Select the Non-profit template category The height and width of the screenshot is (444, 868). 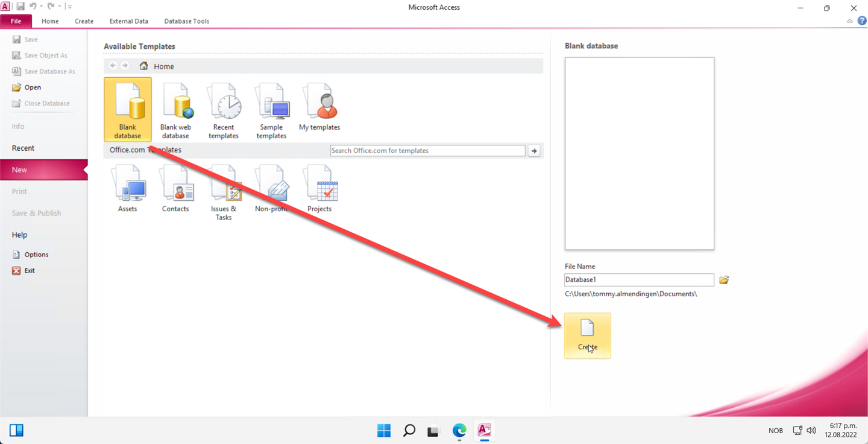pyautogui.click(x=271, y=189)
